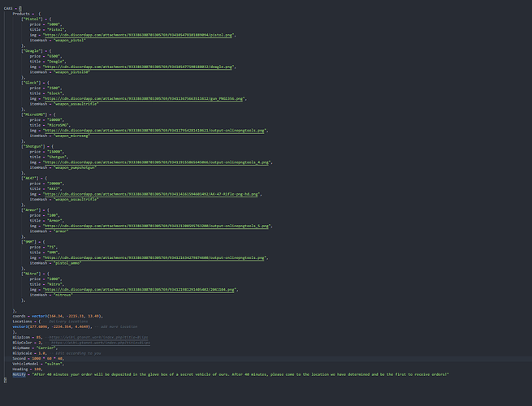Viewport: 532px width, 406px height.
Task: Click the ["Shotgun"] table key
Action: (33, 146)
